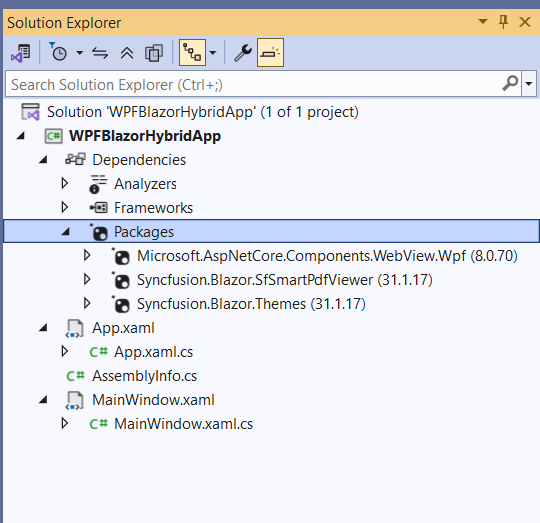
Task: Select Dependencies in the tree
Action: tap(139, 160)
